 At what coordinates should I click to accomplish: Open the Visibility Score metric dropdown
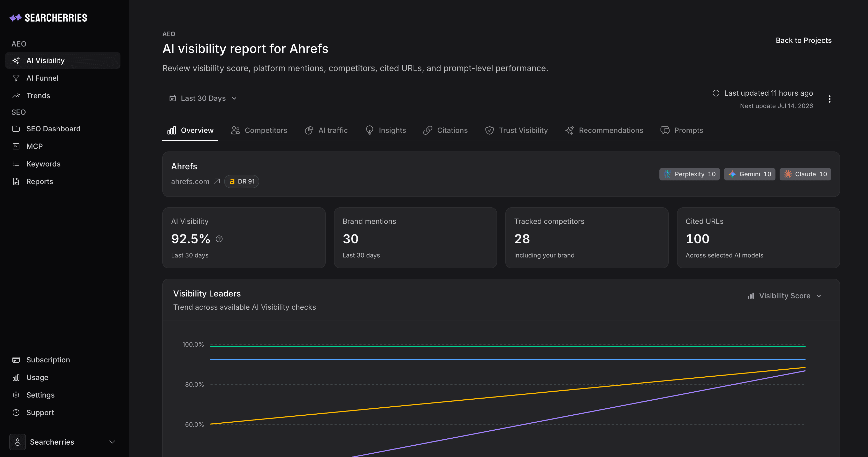click(785, 295)
